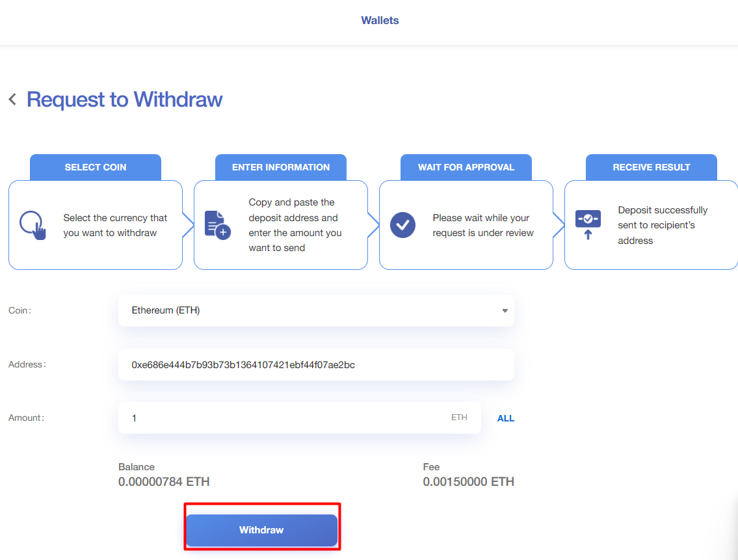
Task: Click the ETH unit label in Amount field
Action: point(459,418)
